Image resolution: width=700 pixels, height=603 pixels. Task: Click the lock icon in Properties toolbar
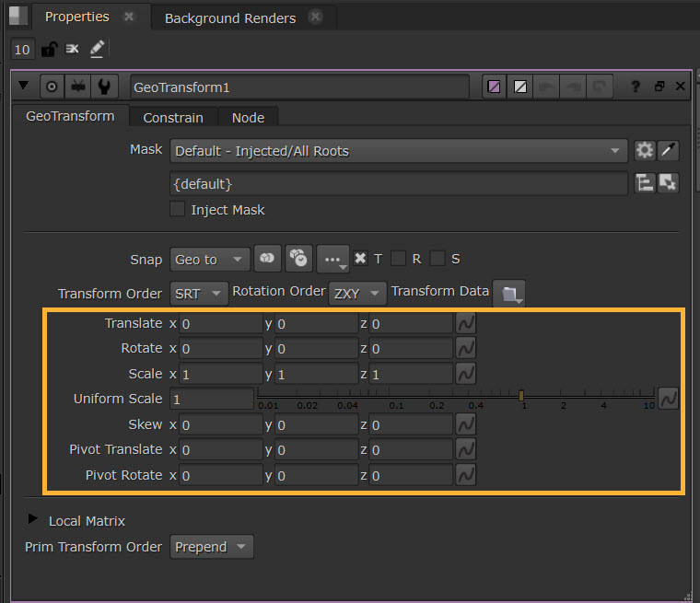49,50
